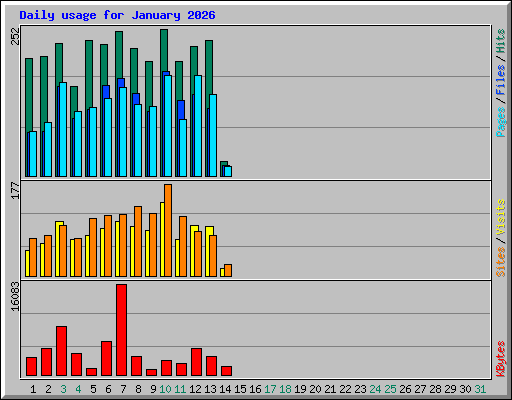Image resolution: width=512 pixels, height=400 pixels.
Task: Click the tallest orange Sites bar for day 10
Action: pos(168,230)
